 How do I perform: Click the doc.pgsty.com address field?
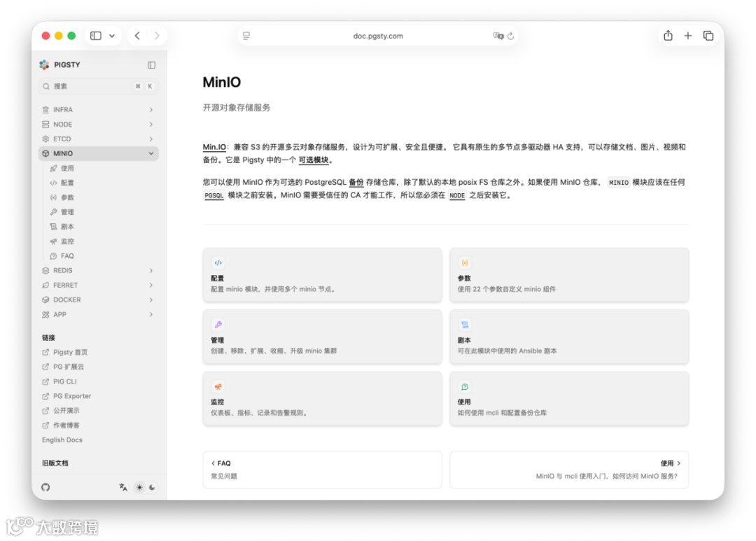[378, 36]
